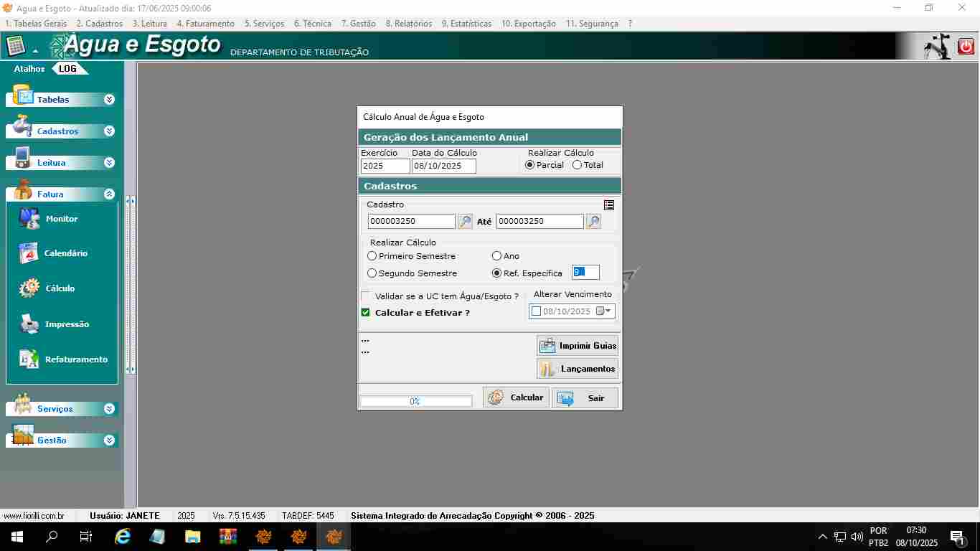Open the Impressão printer icon

click(x=29, y=324)
